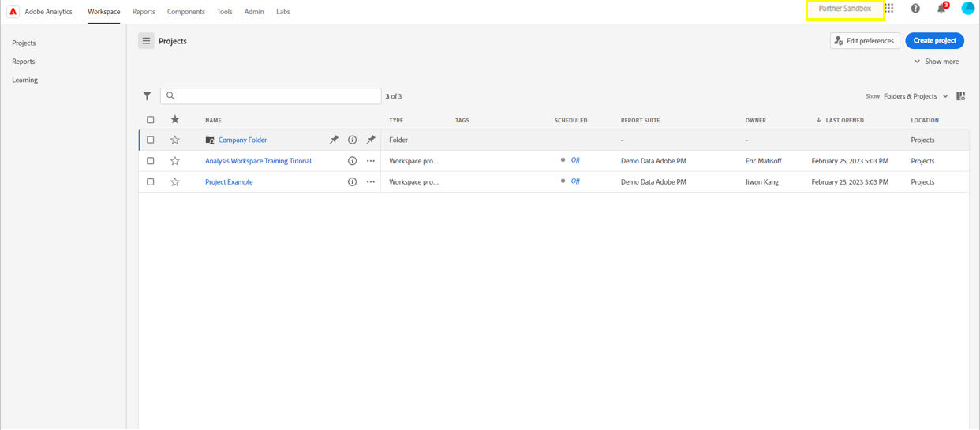The image size is (980, 430).
Task: Open info icon for Analysis Workspace Training Tutorial
Action: coord(352,161)
